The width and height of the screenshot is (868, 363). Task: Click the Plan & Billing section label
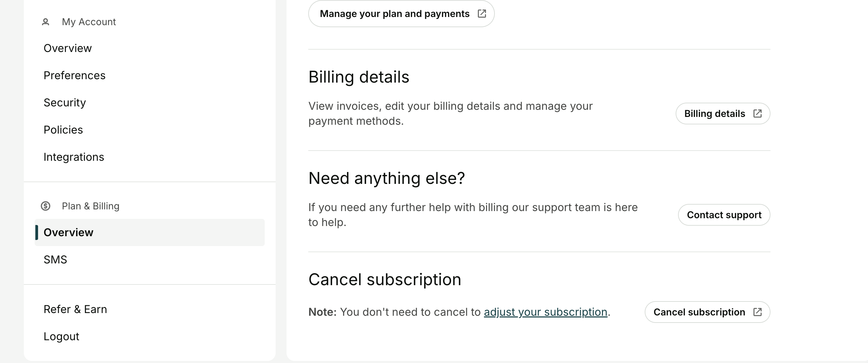90,206
